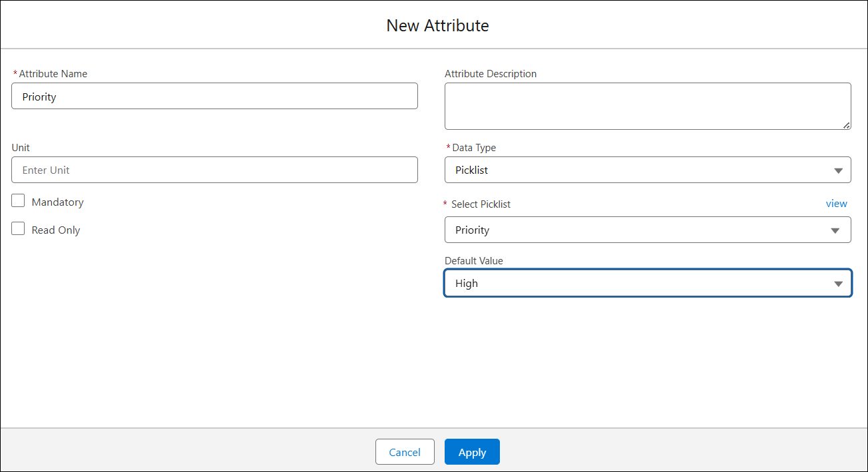Focus the Attribute Name field containing Priority
Image resolution: width=868 pixels, height=472 pixels.
click(x=214, y=96)
